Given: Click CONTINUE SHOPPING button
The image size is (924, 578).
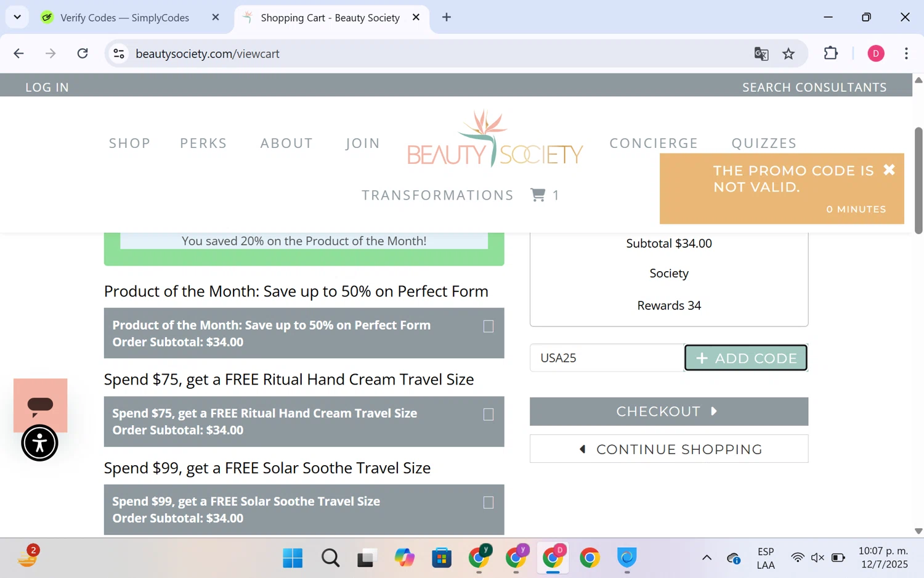Looking at the screenshot, I should pyautogui.click(x=669, y=449).
